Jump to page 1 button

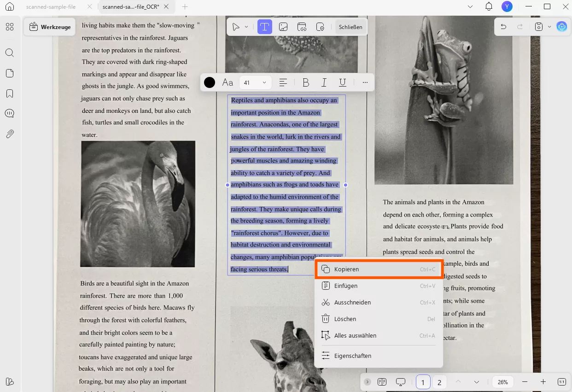pyautogui.click(x=423, y=382)
